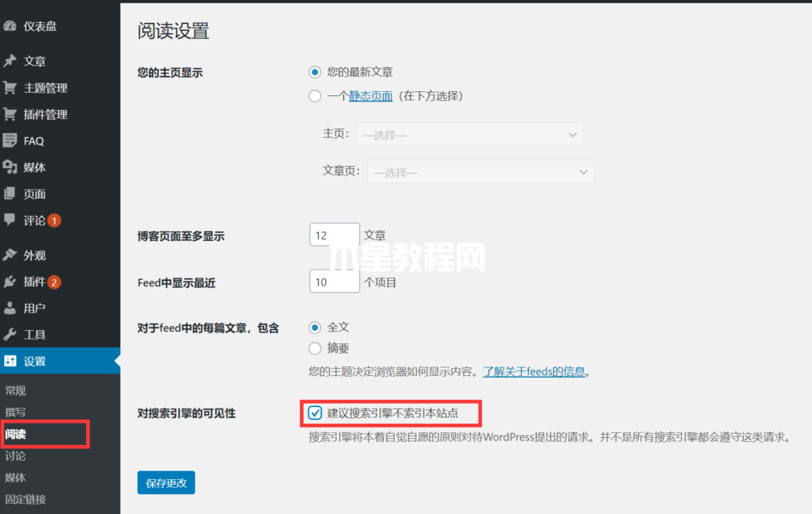Open the 主页 page selection dropdown
The height and width of the screenshot is (514, 812).
(x=469, y=135)
